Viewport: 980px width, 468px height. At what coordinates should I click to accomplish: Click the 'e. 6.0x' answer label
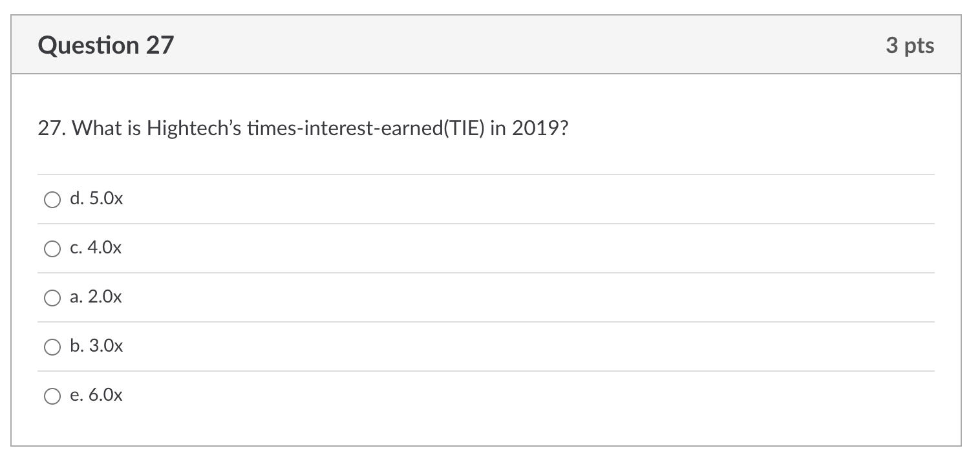96,395
